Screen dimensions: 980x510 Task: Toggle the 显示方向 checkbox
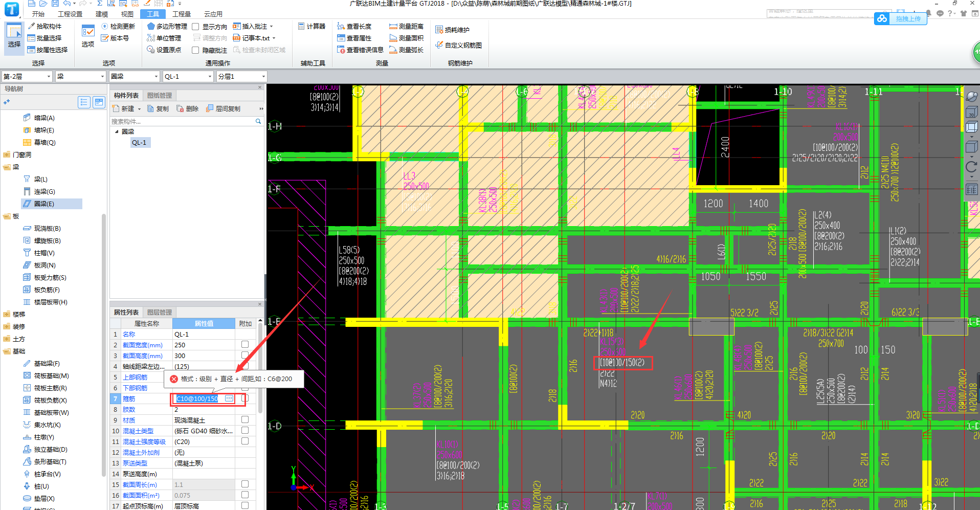(195, 27)
